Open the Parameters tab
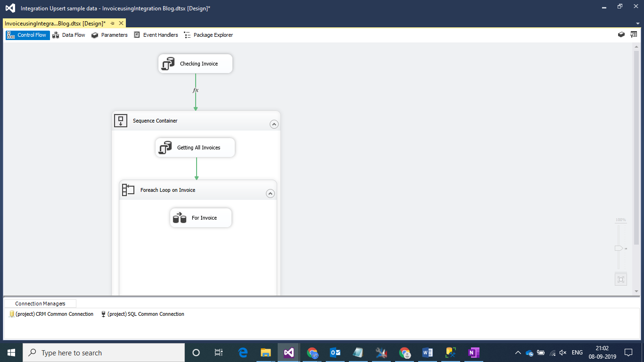This screenshot has width=644, height=362. pos(109,35)
